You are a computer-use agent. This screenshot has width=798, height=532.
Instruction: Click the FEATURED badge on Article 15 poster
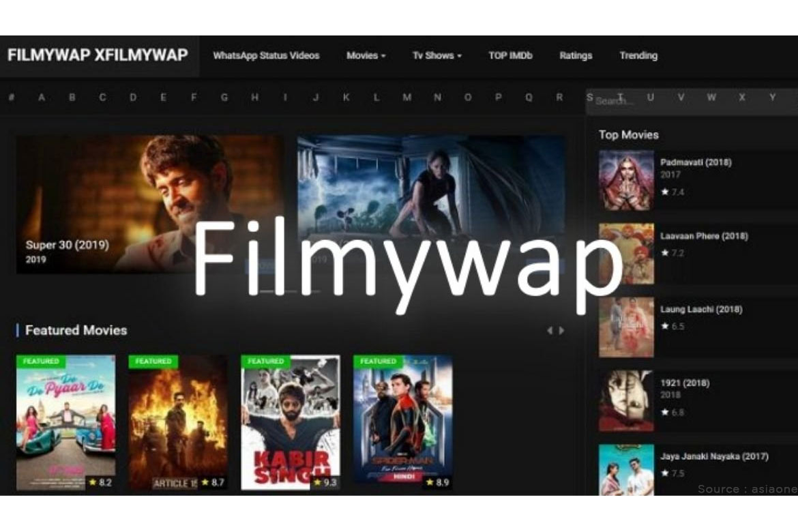coord(153,361)
